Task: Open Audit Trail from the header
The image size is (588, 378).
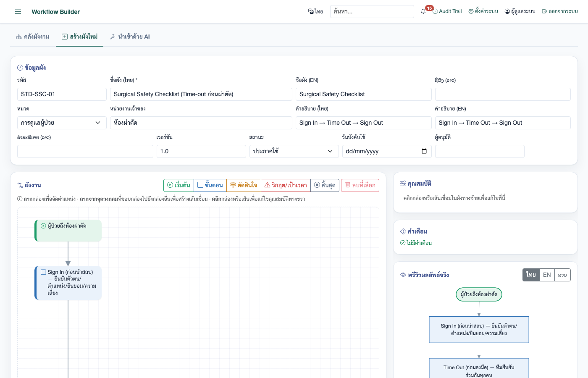Action: [447, 11]
